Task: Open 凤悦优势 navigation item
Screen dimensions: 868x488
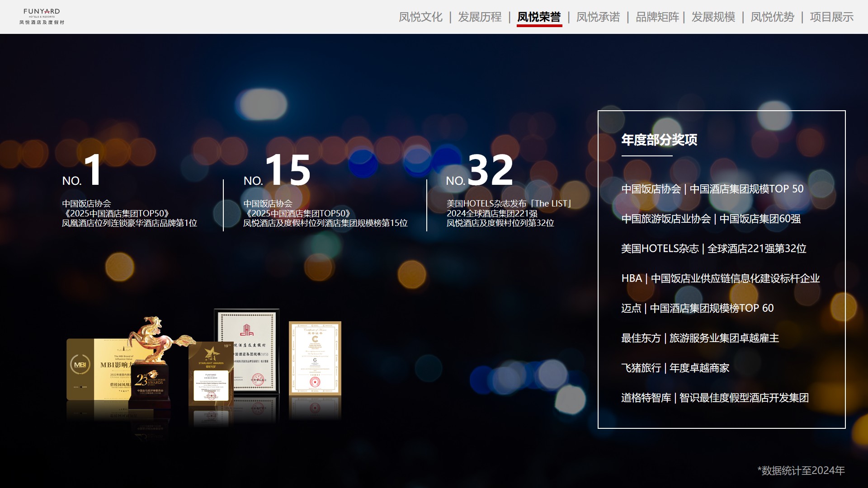Action: [x=772, y=17]
